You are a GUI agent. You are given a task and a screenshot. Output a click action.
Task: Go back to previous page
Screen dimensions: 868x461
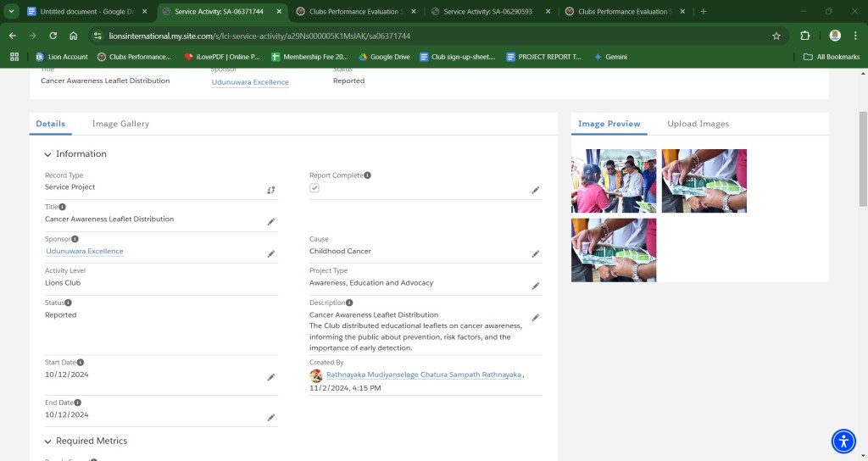(x=13, y=36)
